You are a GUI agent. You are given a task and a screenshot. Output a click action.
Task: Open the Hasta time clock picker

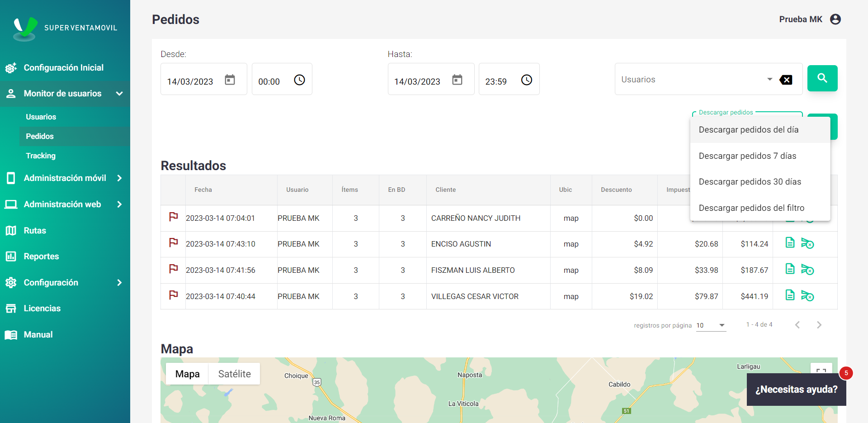point(527,80)
